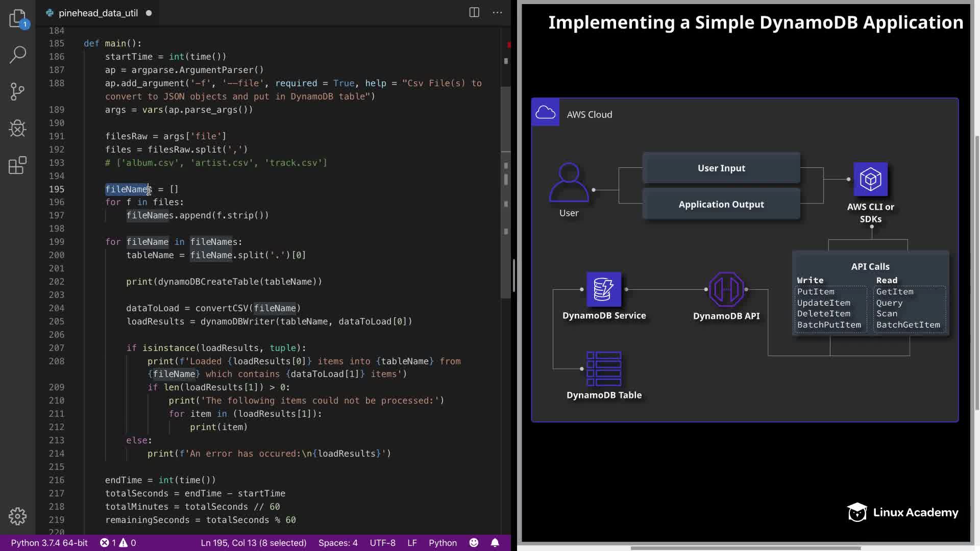
Task: Open the Source Control view
Action: (x=18, y=92)
